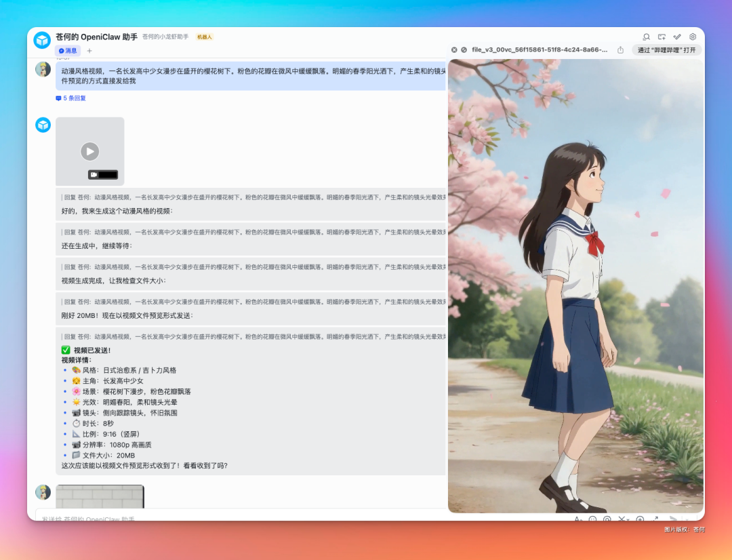Expand the crop tool options chevron

coord(628,519)
